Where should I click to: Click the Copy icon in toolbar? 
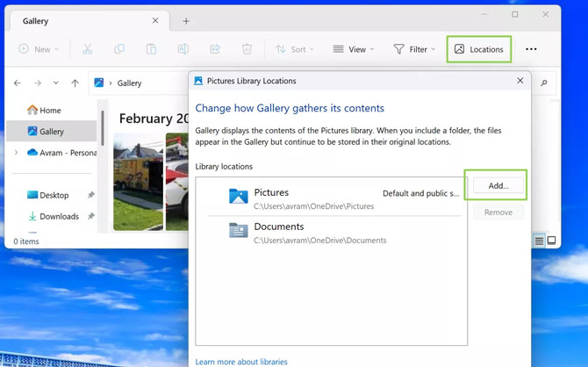pyautogui.click(x=119, y=49)
